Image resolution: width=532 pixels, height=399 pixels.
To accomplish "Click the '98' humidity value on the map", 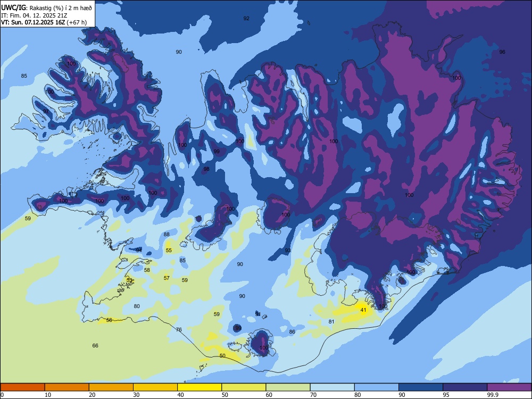I will point(206,169).
